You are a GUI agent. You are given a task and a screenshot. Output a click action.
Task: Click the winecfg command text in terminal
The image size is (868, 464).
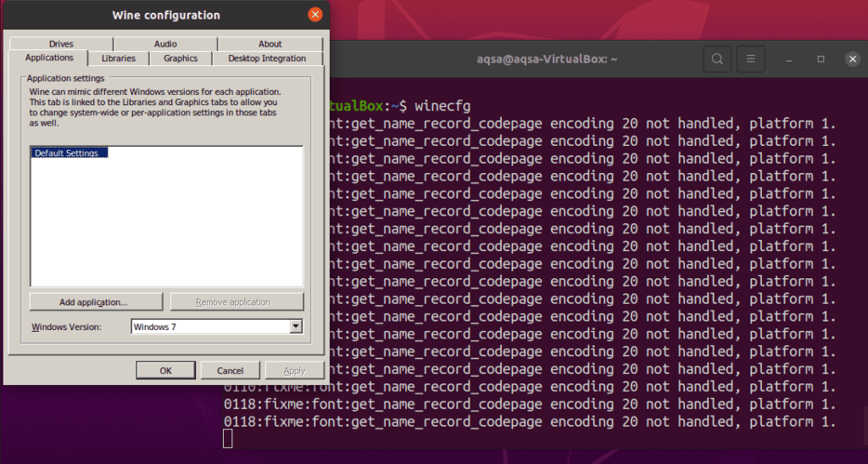coord(442,106)
